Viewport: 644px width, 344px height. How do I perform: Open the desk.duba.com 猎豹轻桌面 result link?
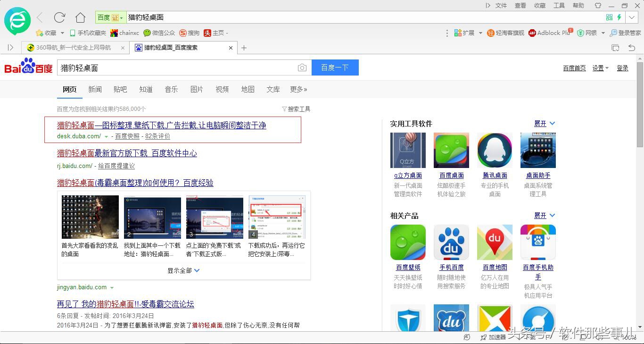[161, 126]
